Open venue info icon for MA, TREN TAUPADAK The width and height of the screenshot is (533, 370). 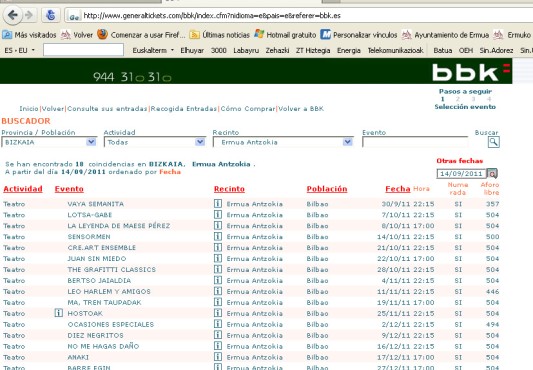(x=218, y=302)
